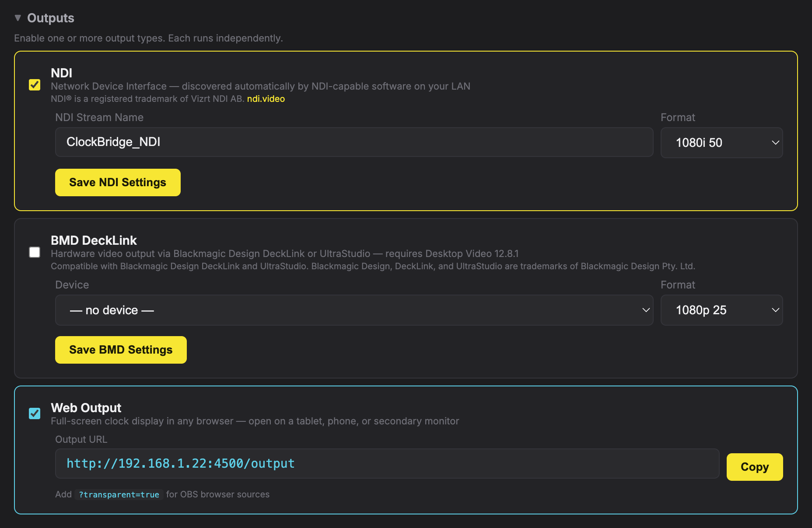The width and height of the screenshot is (812, 528).
Task: Click the BMD DeckLink heading
Action: pos(94,240)
